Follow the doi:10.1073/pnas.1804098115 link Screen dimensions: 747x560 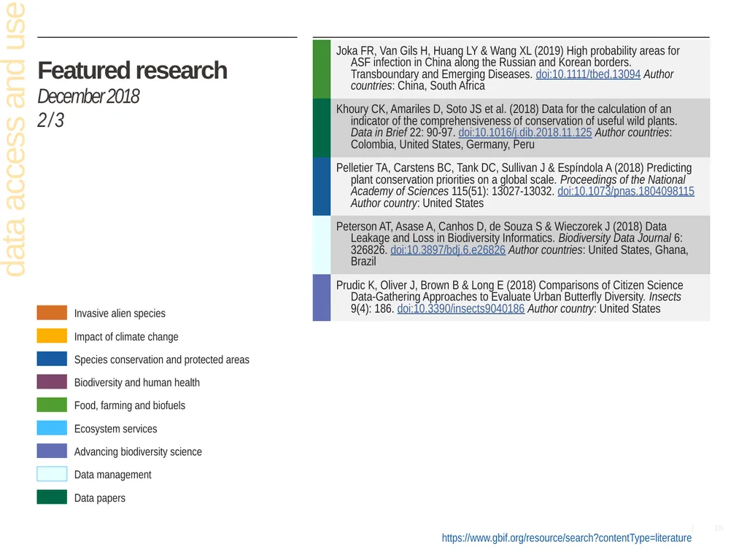(625, 192)
